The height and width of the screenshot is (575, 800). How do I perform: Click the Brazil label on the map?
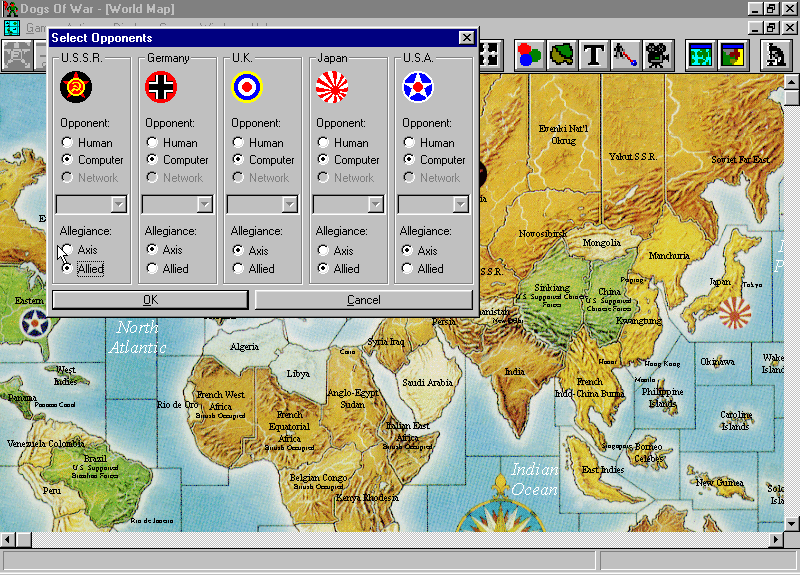pos(95,458)
